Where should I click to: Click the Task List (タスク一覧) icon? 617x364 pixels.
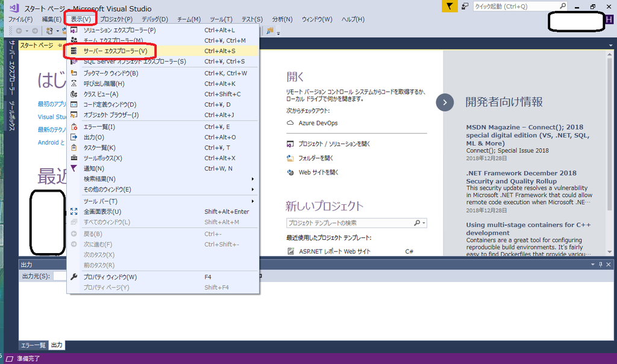[x=74, y=148]
